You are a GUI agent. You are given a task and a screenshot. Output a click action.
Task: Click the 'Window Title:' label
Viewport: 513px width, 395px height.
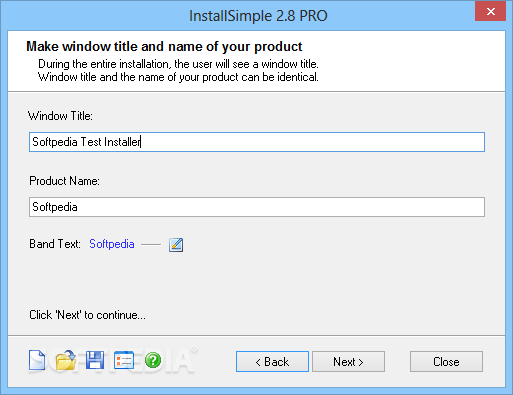60,116
